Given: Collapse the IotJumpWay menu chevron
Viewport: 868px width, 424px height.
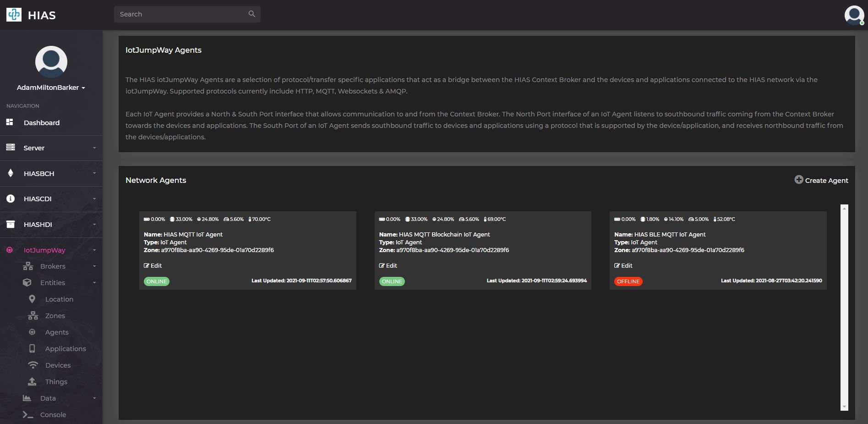Looking at the screenshot, I should tap(94, 250).
